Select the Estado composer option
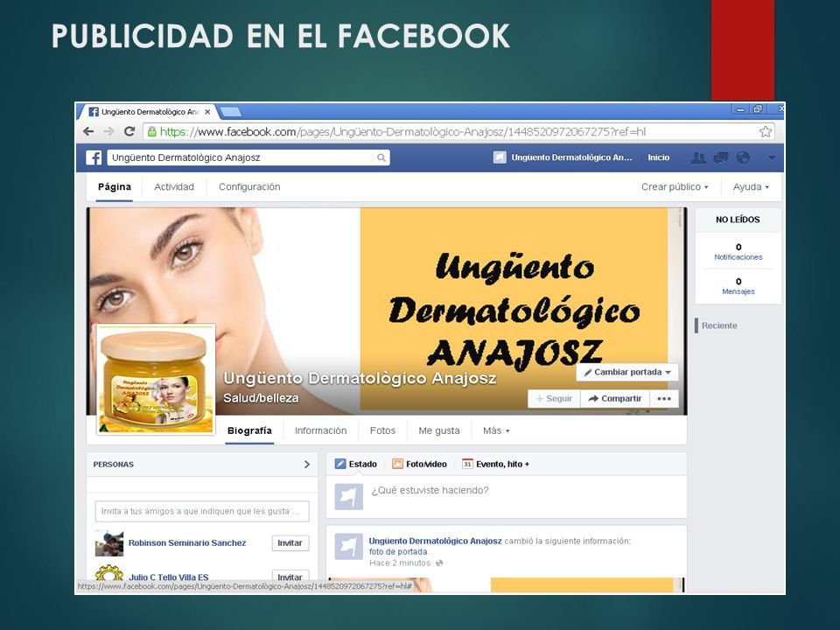840x630 pixels. (x=356, y=464)
